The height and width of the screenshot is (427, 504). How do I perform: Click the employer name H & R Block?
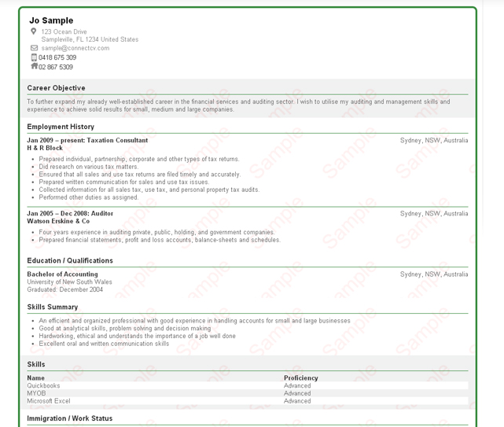tap(45, 148)
